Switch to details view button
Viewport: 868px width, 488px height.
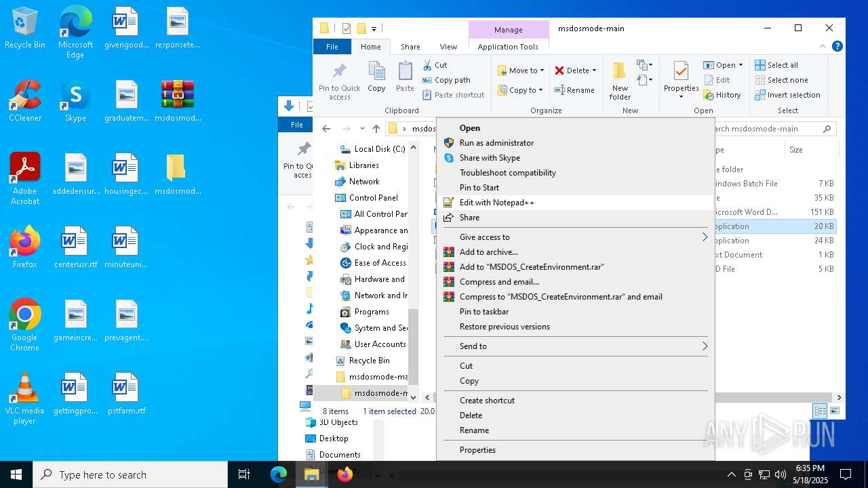[820, 411]
